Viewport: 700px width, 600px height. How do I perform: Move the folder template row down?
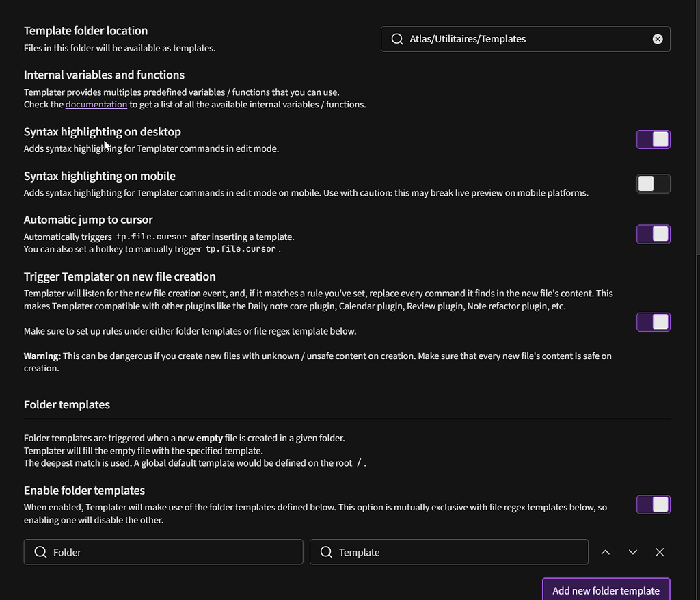[632, 552]
